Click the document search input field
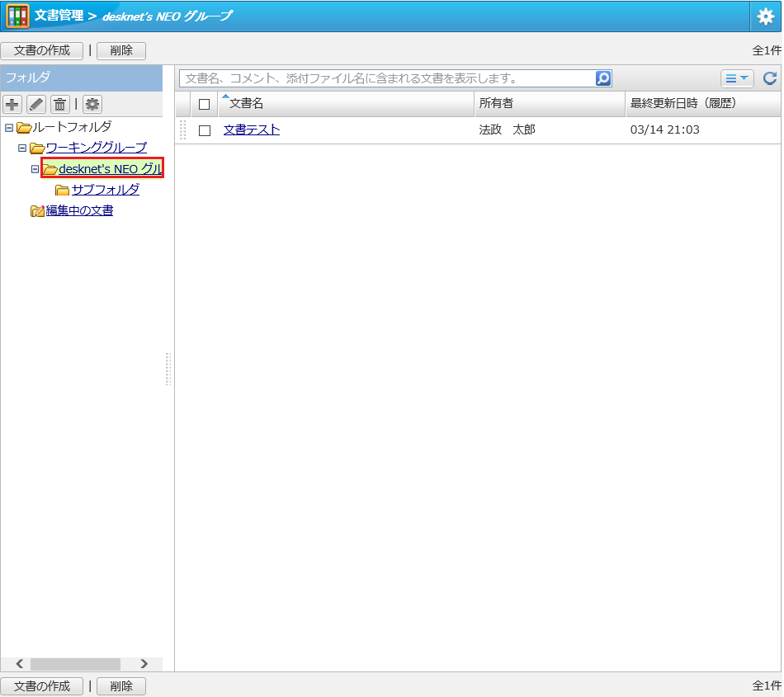Viewport: 784px width, 697px height. pyautogui.click(x=388, y=78)
